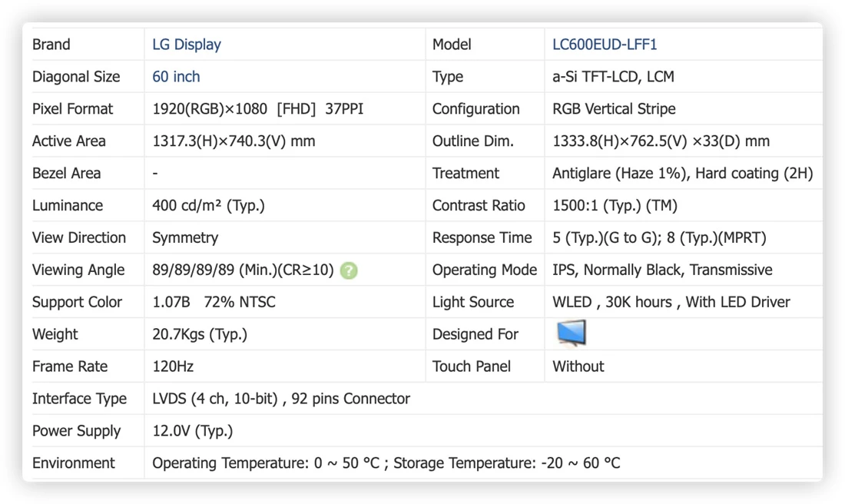Select the Outline Dim. measurement text
The image size is (845, 504).
click(x=661, y=141)
